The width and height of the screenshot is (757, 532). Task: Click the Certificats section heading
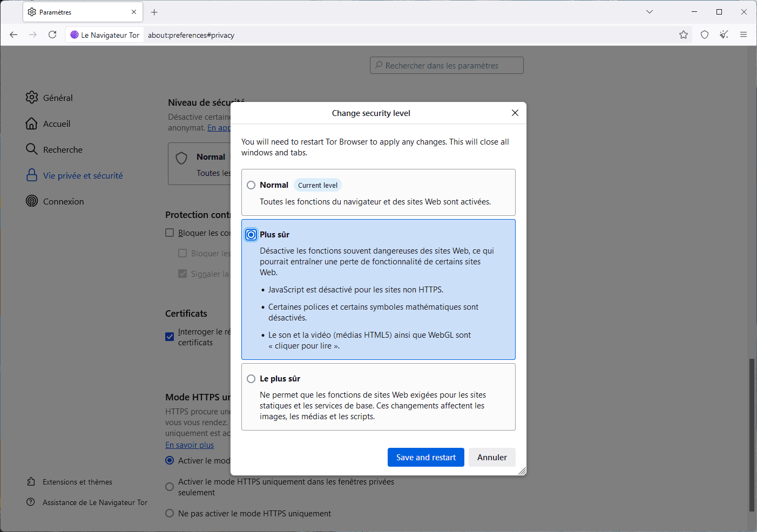(186, 313)
